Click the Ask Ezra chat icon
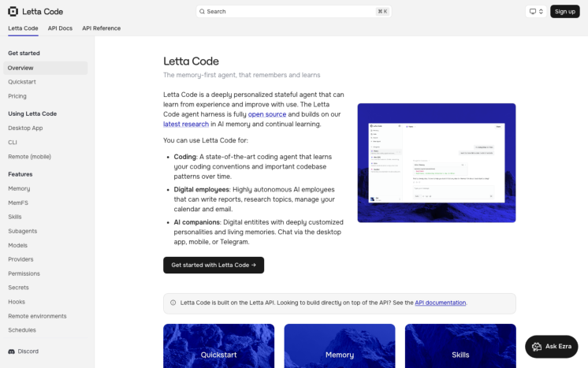The height and width of the screenshot is (368, 588). click(x=537, y=347)
